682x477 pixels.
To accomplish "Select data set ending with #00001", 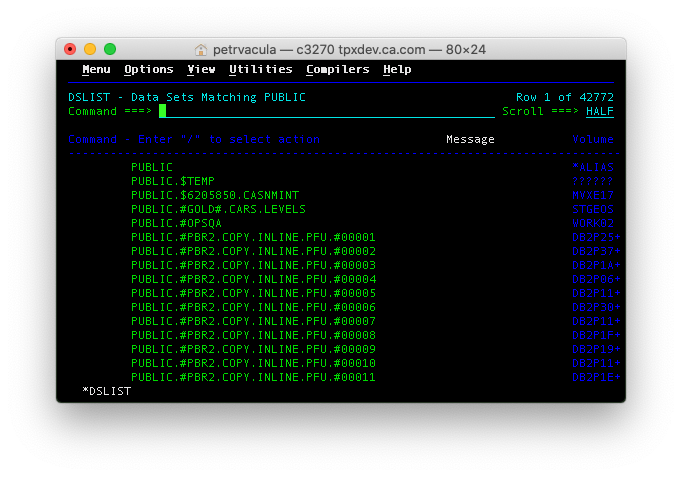I will click(254, 237).
